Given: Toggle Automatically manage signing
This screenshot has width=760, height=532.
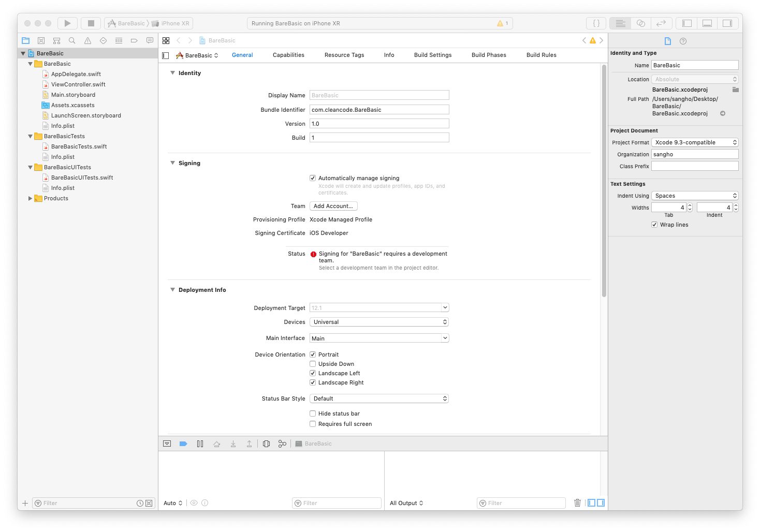Looking at the screenshot, I should pos(313,178).
